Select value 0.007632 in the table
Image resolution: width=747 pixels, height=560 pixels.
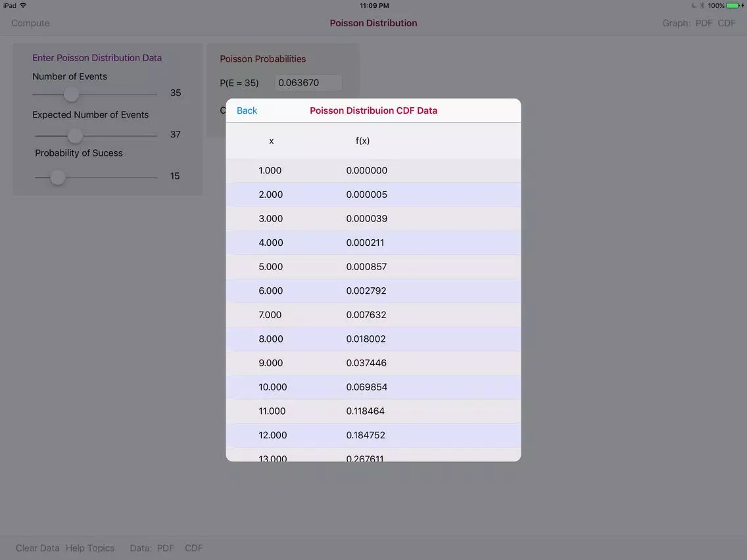(x=366, y=315)
